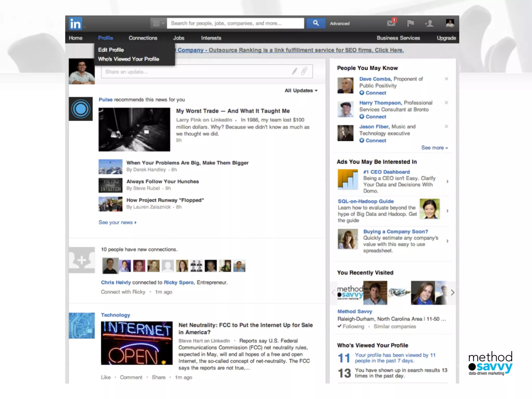Open the Profile menu
Screen dimensions: 532x399
[x=105, y=38]
